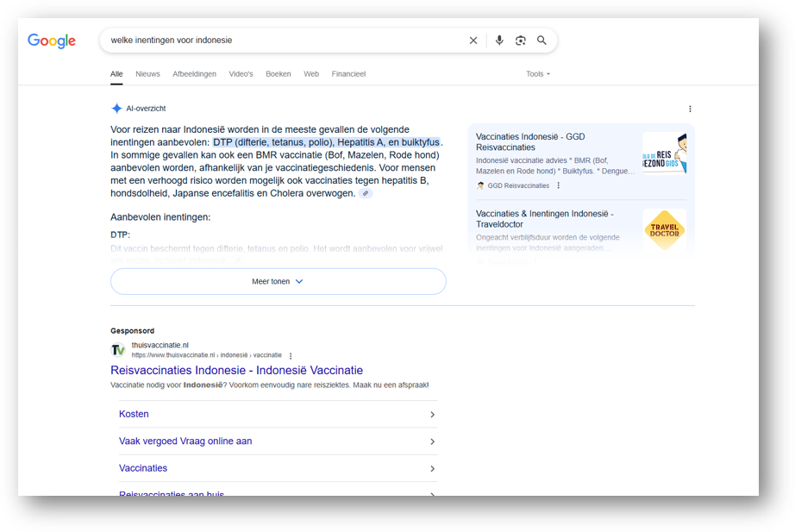This screenshot has width=795, height=532.
Task: Expand AI overview with Meer tonen
Action: [278, 281]
